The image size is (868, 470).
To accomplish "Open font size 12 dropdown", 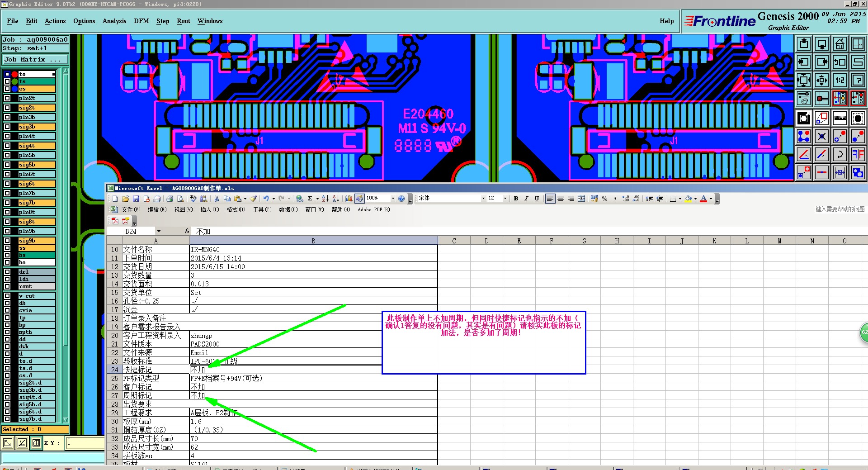I will click(505, 199).
